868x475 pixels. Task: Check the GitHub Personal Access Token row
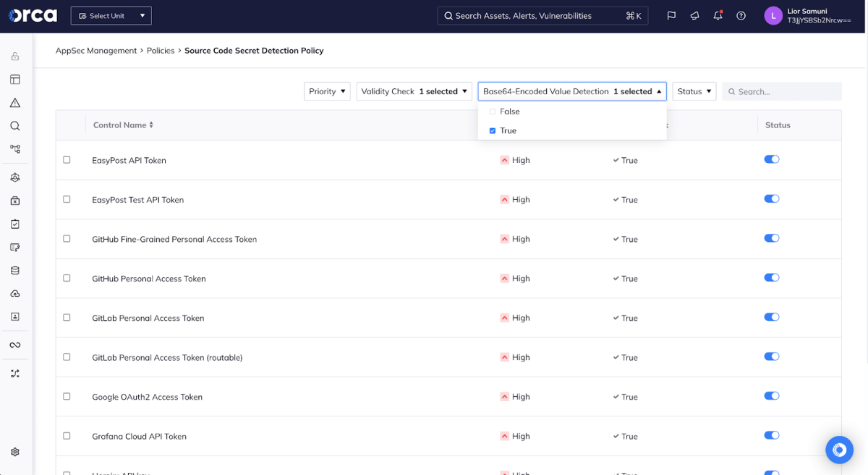67,278
